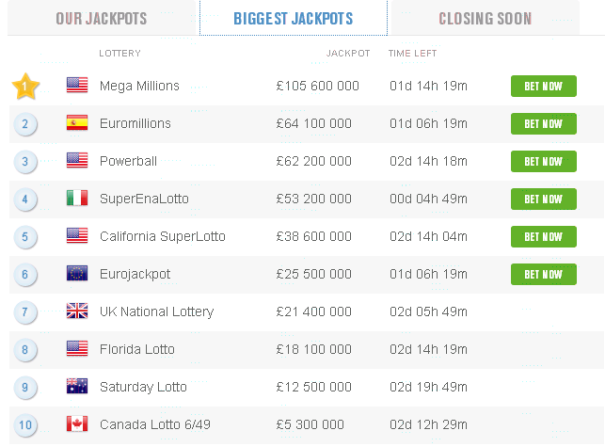Switch to the Our Jackpots tab
The height and width of the screenshot is (447, 605).
pyautogui.click(x=101, y=19)
